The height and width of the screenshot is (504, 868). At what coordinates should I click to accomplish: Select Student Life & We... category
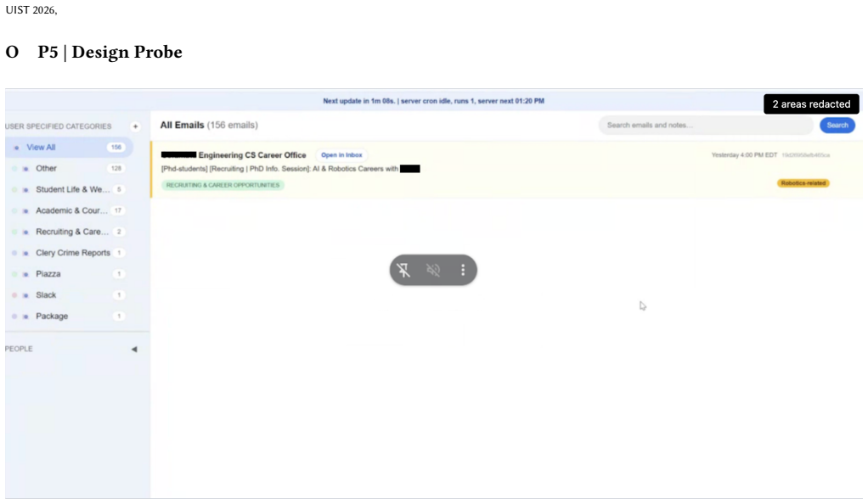click(x=69, y=189)
